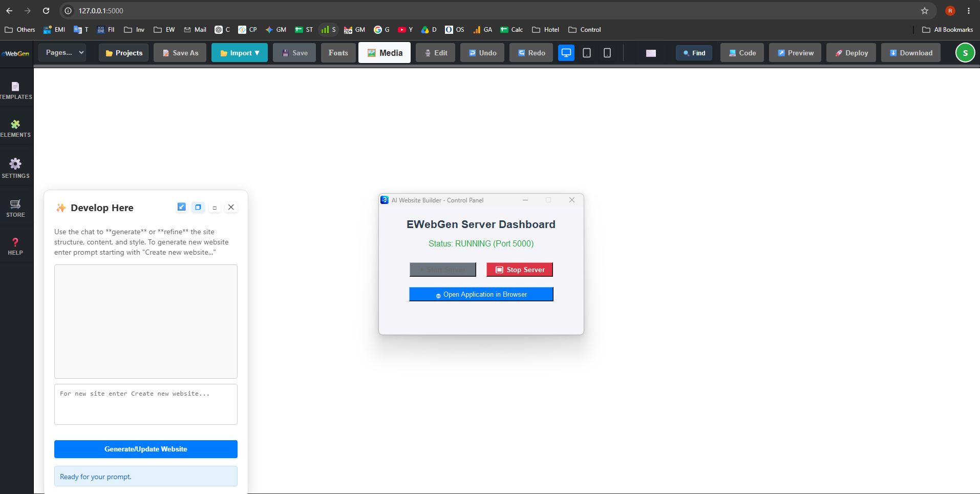Image resolution: width=980 pixels, height=494 pixels.
Task: Expand the Import dropdown menu
Action: pyautogui.click(x=240, y=53)
